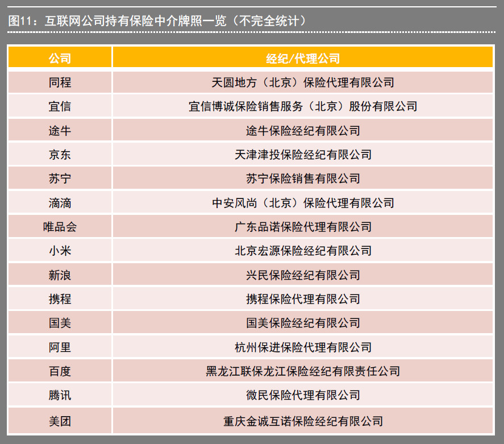Click the 小米 company cell
The width and height of the screenshot is (504, 444).
[x=60, y=251]
